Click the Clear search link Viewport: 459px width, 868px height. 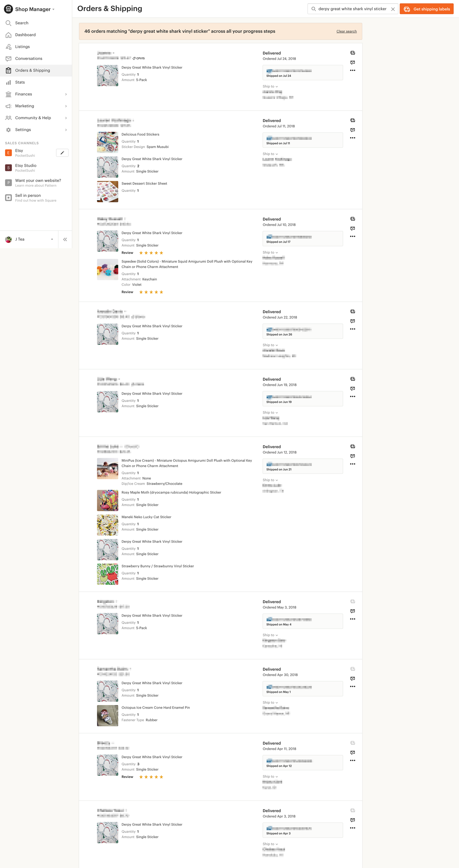click(x=346, y=32)
